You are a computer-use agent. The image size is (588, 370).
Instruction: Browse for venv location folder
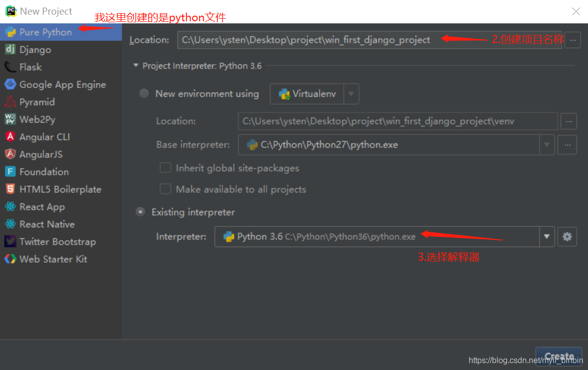[568, 121]
